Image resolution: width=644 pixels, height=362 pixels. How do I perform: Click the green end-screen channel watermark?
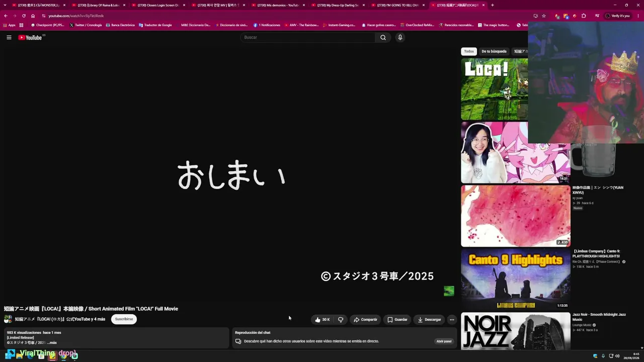click(x=449, y=291)
